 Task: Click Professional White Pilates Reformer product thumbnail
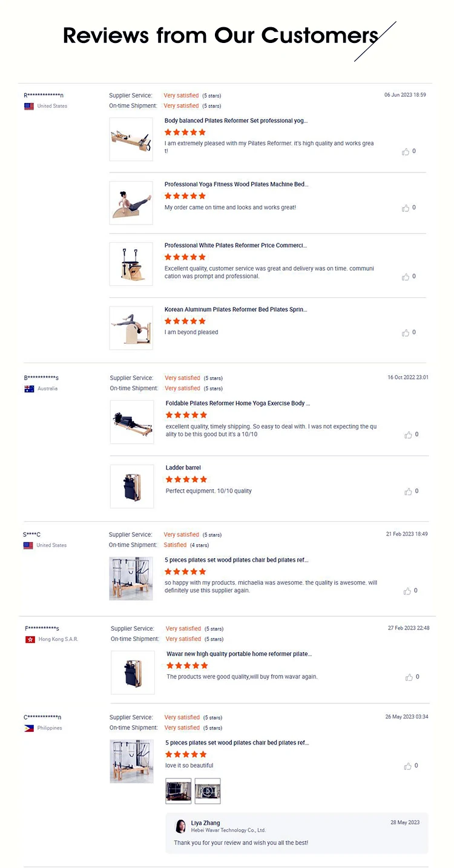131,264
